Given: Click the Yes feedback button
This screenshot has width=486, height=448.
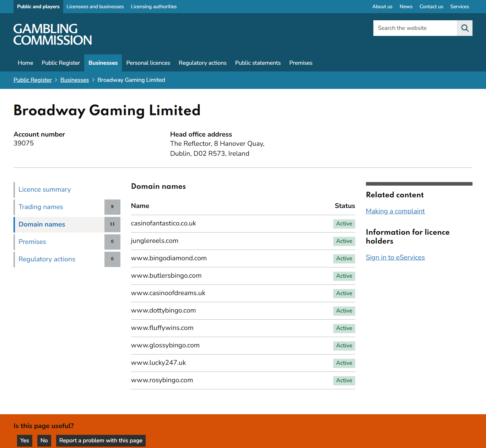Looking at the screenshot, I should 25,441.
